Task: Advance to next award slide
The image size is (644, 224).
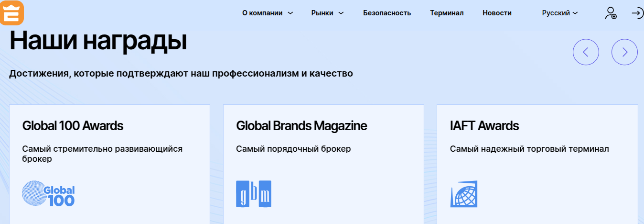Action: [x=624, y=52]
